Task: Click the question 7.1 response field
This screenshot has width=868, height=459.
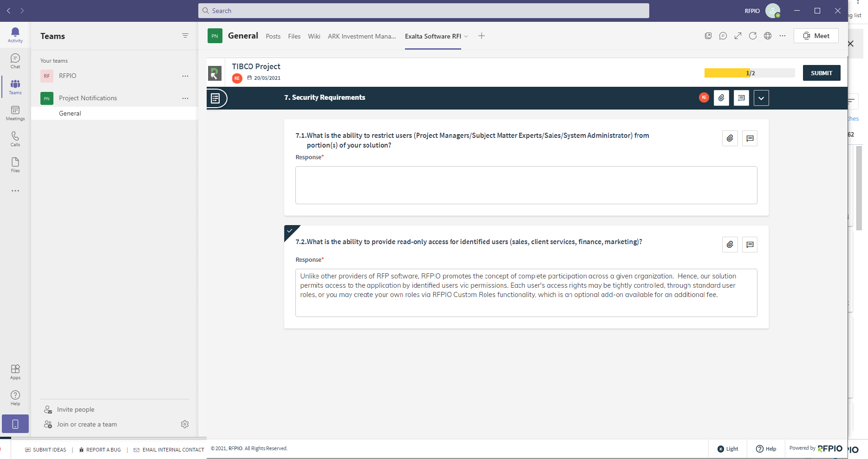Action: pos(526,185)
